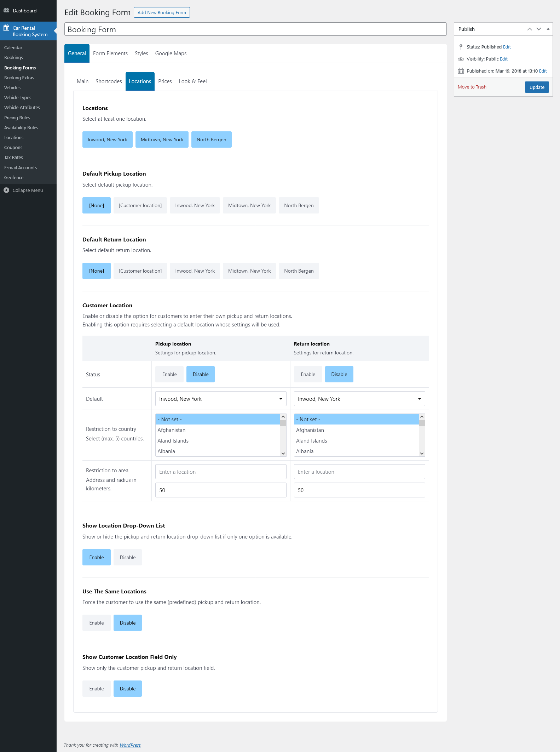The image size is (560, 752).
Task: Click pickup Restriction to area location field
Action: [x=221, y=472]
